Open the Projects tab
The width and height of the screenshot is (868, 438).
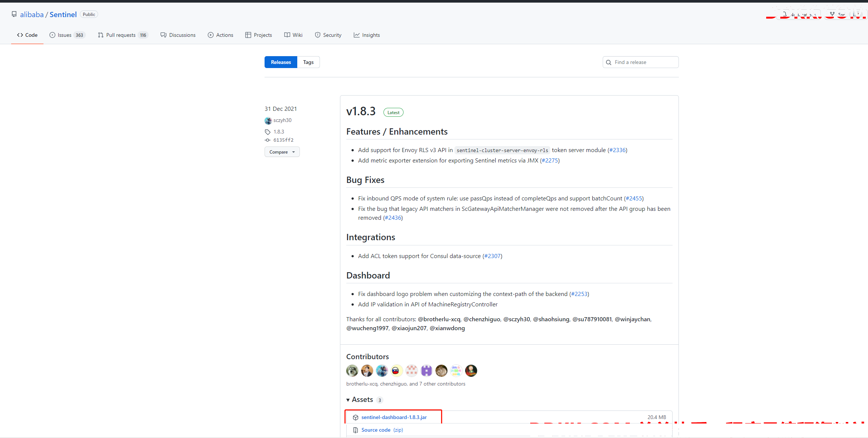tap(259, 35)
